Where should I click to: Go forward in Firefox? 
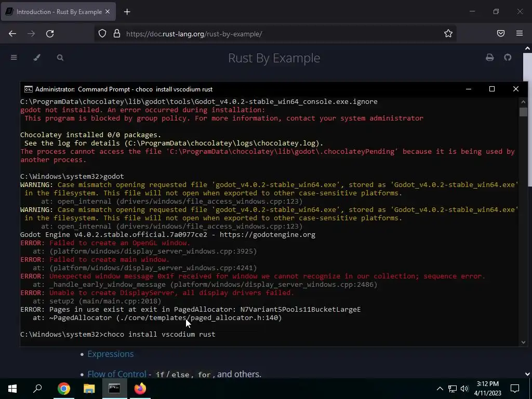[31, 34]
